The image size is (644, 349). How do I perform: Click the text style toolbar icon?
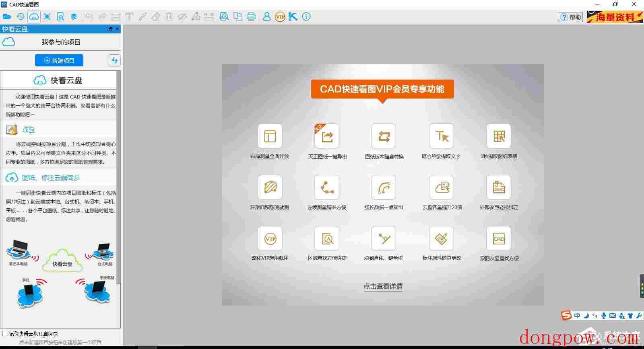tap(196, 16)
